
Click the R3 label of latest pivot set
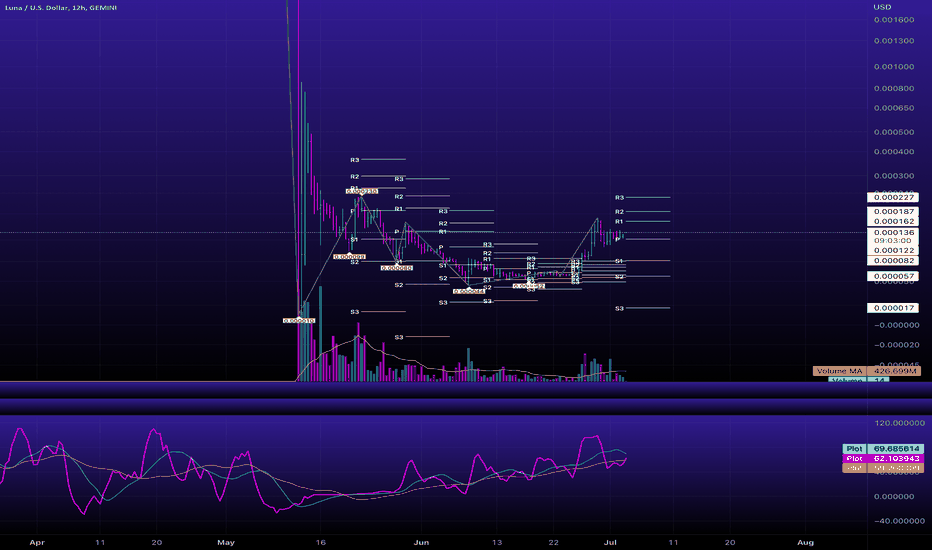619,197
